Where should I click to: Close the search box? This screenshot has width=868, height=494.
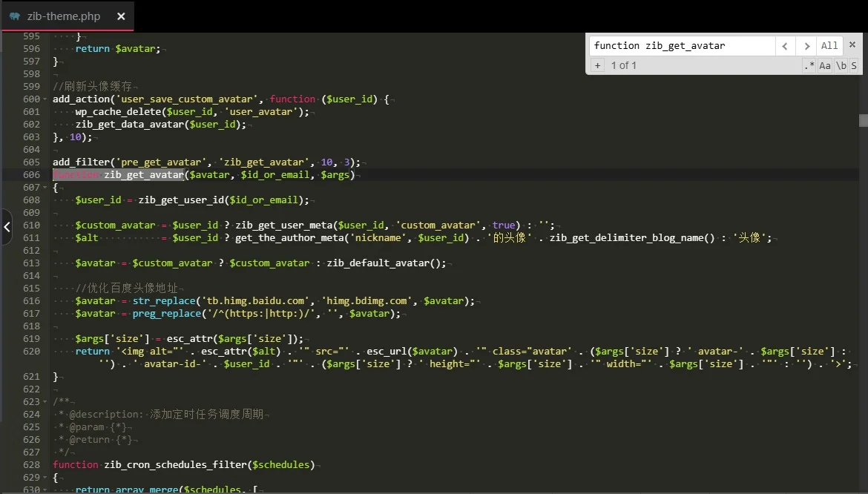point(852,45)
